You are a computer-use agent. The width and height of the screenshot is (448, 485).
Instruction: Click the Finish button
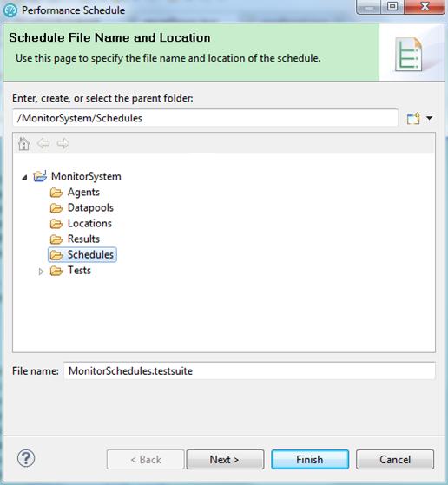pos(310,459)
